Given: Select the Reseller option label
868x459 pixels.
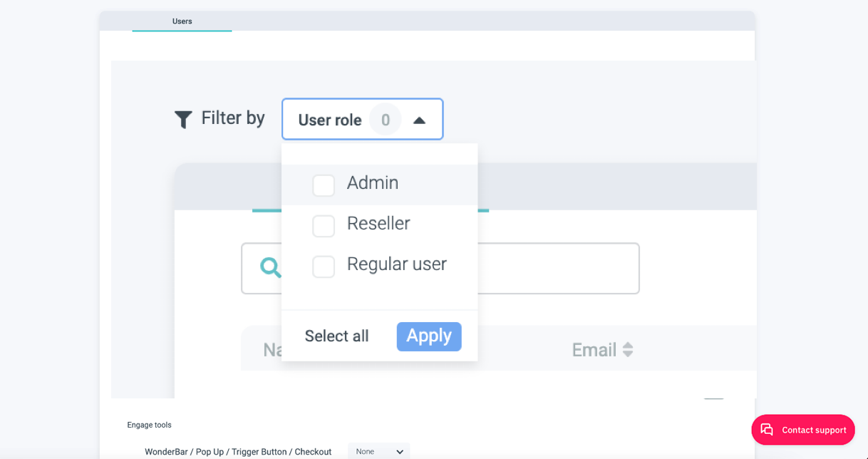Looking at the screenshot, I should point(378,224).
